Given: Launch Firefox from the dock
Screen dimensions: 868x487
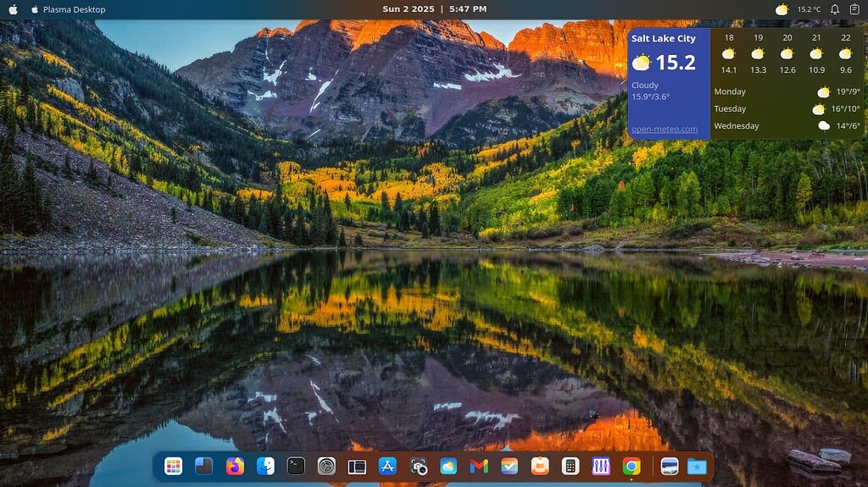Looking at the screenshot, I should [235, 466].
